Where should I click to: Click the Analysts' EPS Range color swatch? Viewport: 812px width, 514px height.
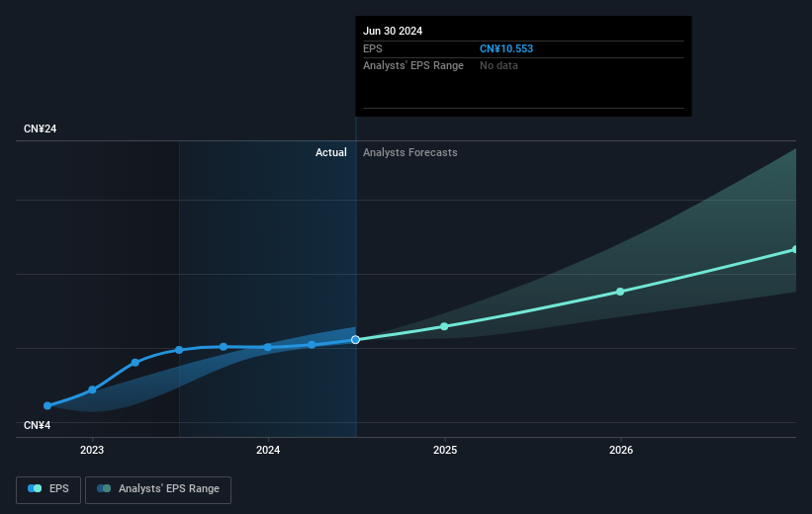(104, 488)
